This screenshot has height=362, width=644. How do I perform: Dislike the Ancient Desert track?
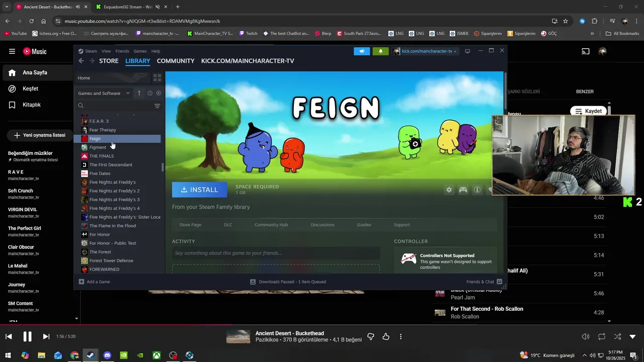371,336
